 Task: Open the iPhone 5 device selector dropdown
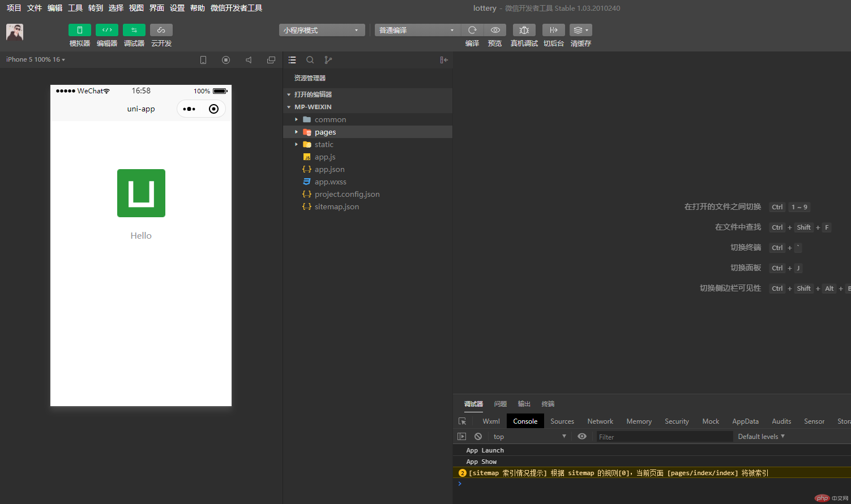[36, 59]
